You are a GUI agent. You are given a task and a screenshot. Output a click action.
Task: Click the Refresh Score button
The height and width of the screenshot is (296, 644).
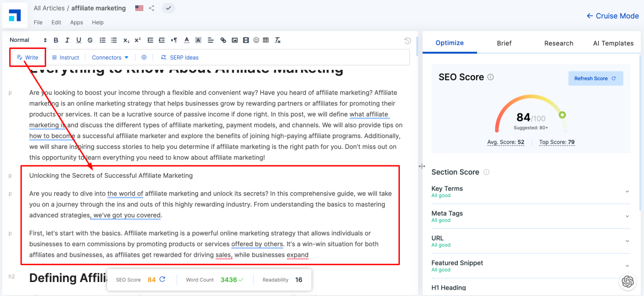(x=595, y=78)
